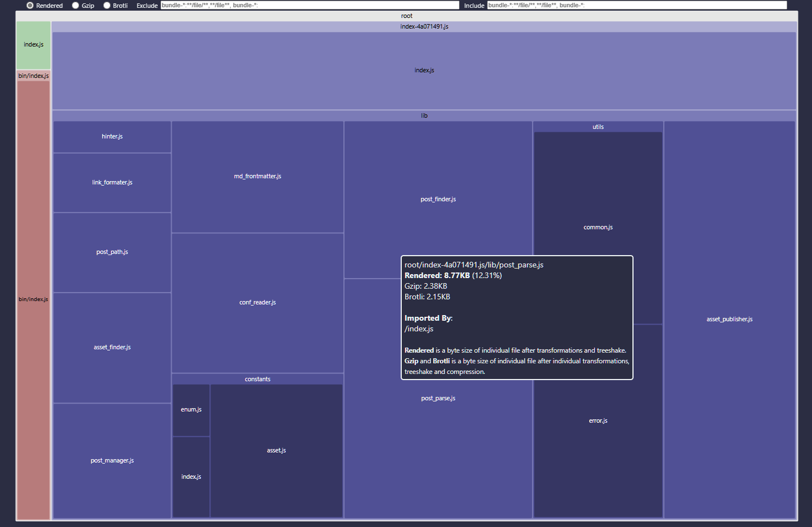Click the hinter.js module block
Screen dimensions: 812x527
point(112,136)
